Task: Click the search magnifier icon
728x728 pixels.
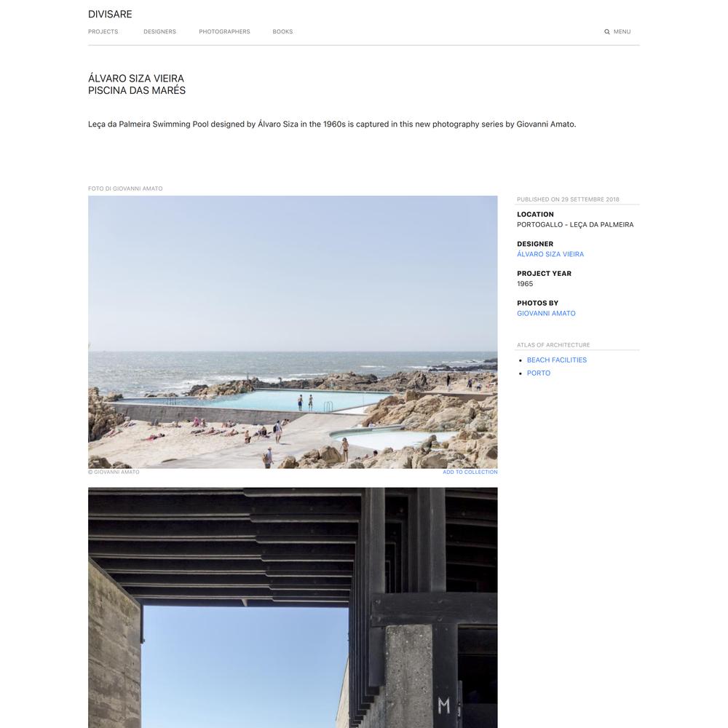Action: click(606, 31)
